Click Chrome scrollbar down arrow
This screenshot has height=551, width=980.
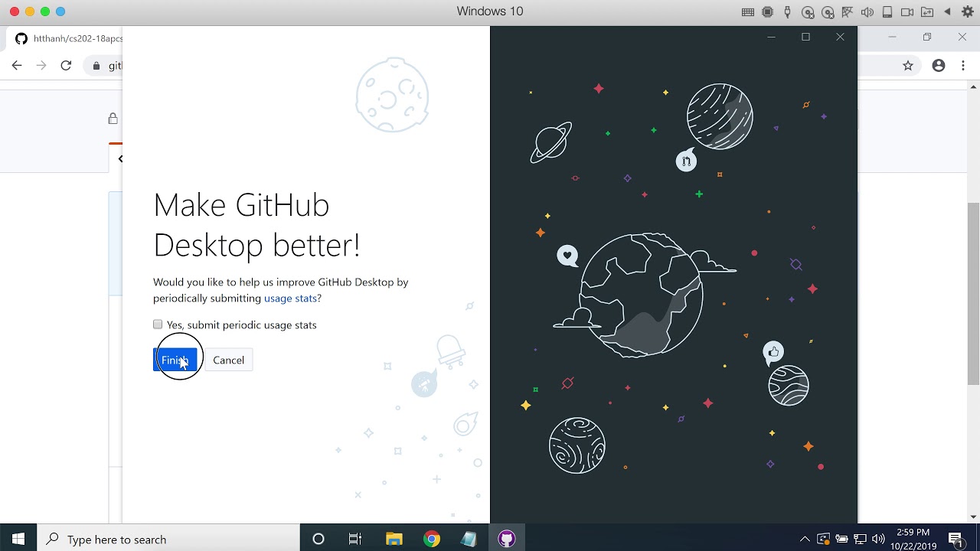click(x=974, y=517)
